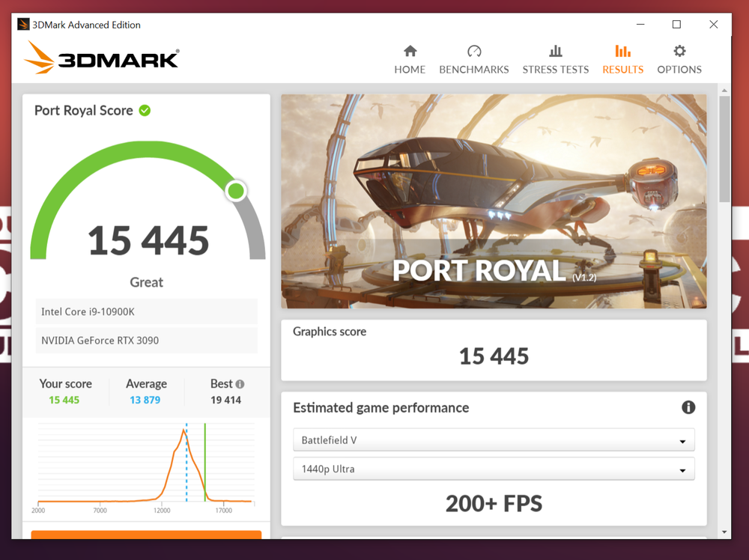Click green checkmark beside Port Royal Score
Viewport: 749px width, 560px height.
(145, 111)
